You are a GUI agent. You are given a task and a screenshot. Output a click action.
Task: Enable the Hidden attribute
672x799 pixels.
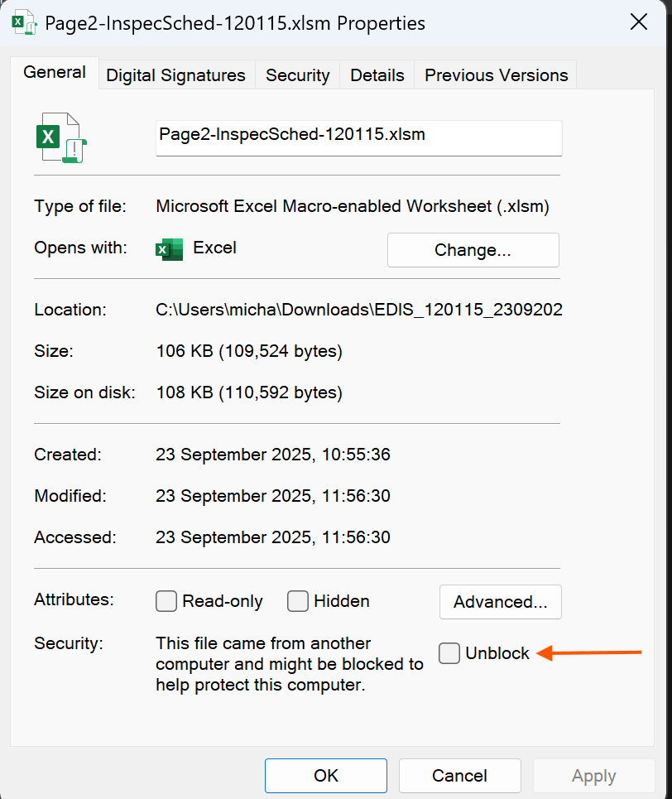tap(297, 601)
